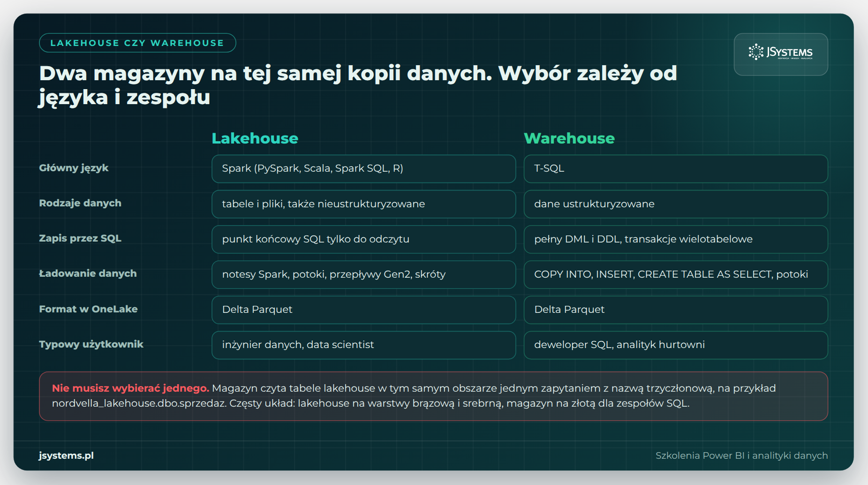Viewport: 868px width, 485px height.
Task: Click the cell 'inżynier danych, data scientist'
Action: [x=363, y=345]
